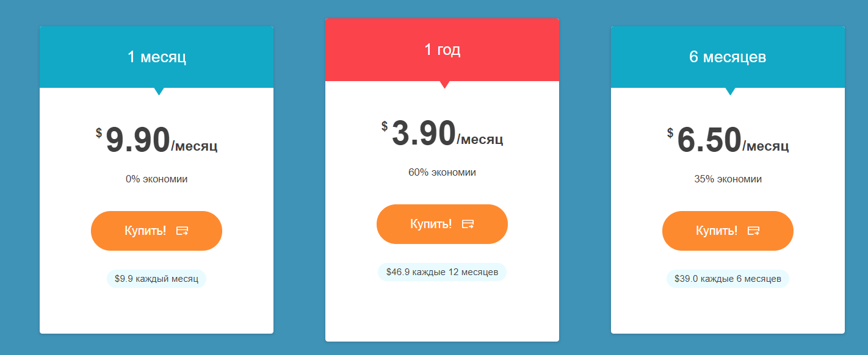
Task: Click the $39.0 каждые 6 месяцев badge
Action: pos(728,279)
